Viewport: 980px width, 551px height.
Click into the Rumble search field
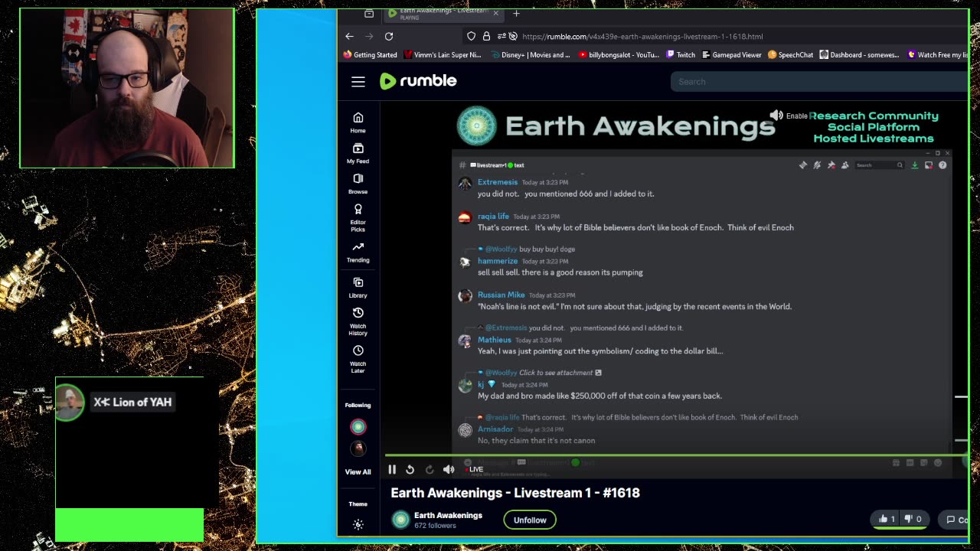(819, 82)
